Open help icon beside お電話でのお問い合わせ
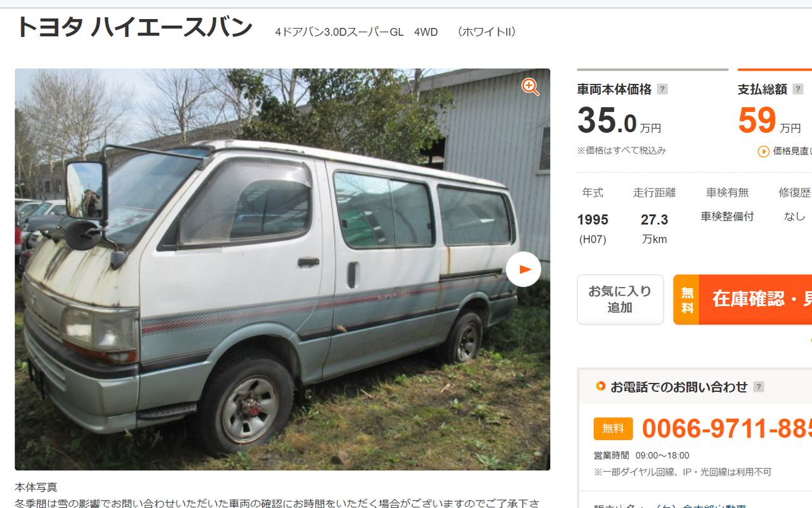Viewport: 812px width, 508px height. pos(759,387)
